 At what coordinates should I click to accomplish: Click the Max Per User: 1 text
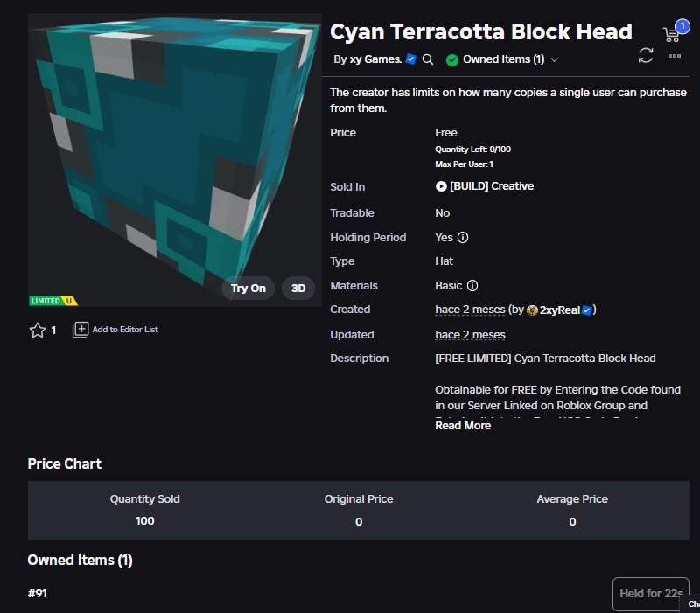tap(464, 164)
